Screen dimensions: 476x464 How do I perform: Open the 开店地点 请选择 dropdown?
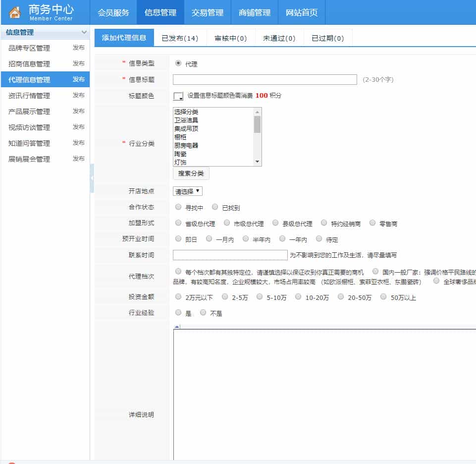(x=187, y=191)
